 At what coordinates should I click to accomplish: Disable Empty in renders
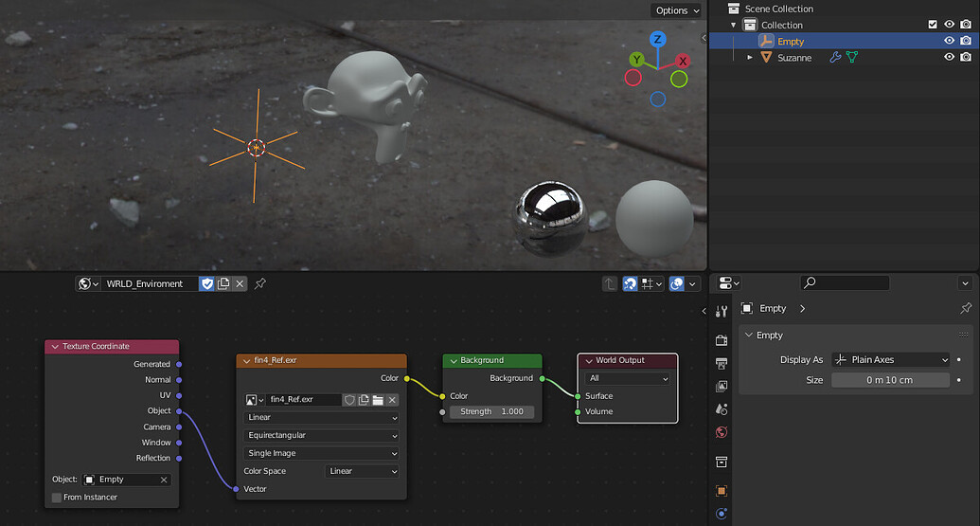click(x=966, y=41)
